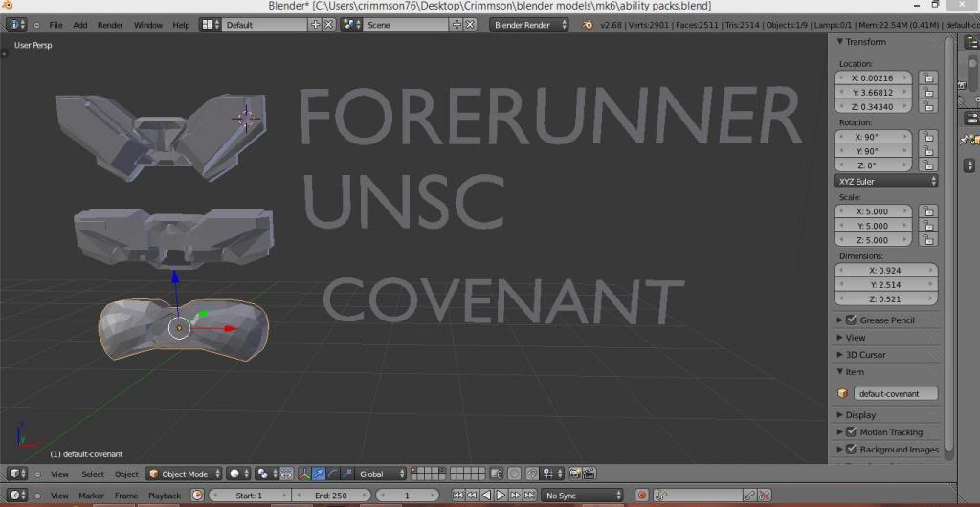The height and width of the screenshot is (507, 980).
Task: Toggle the Motion Tracking checkbox
Action: pyautogui.click(x=851, y=431)
